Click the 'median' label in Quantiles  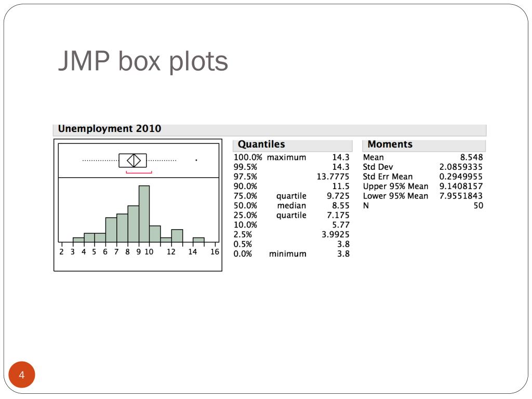(291, 206)
